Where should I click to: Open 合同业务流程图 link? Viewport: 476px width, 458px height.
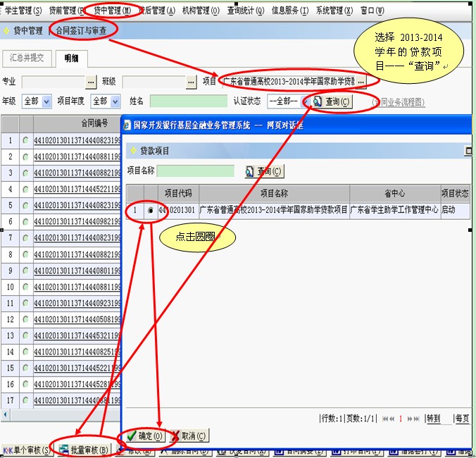click(x=399, y=102)
